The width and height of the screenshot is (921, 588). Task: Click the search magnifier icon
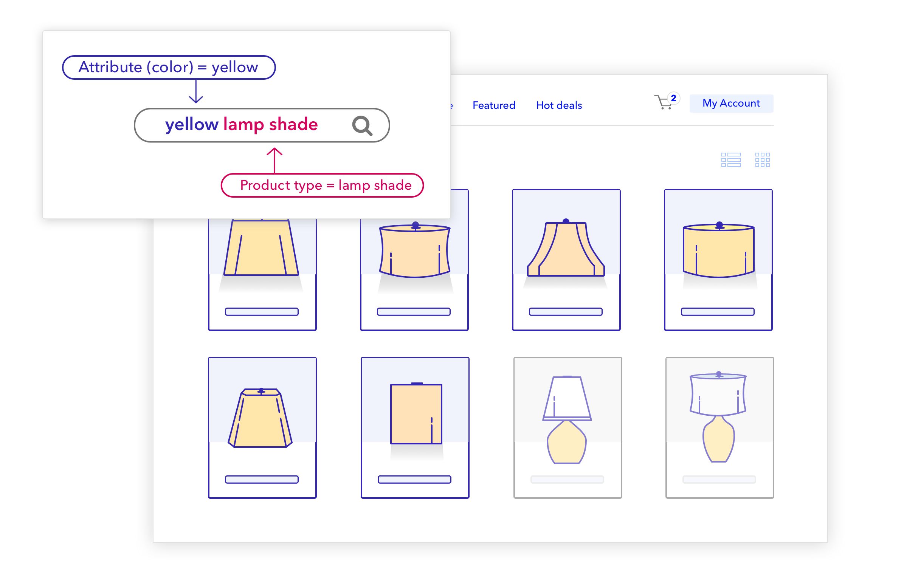pyautogui.click(x=362, y=126)
